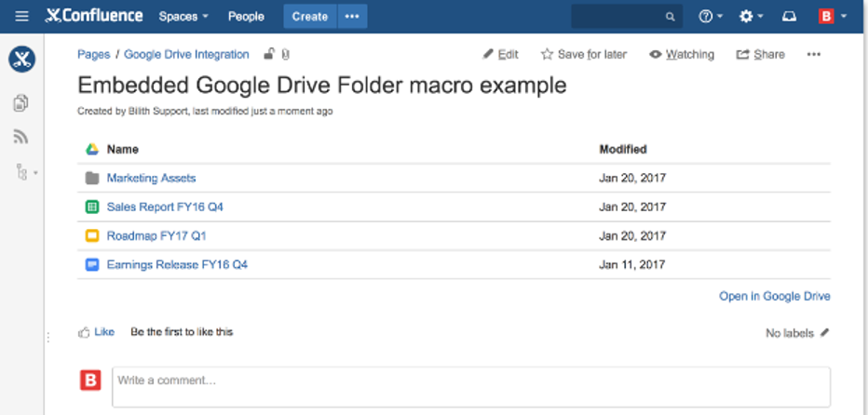Screen dimensions: 868x415
Task: Open the page restrictions padlock icon
Action: (x=268, y=54)
